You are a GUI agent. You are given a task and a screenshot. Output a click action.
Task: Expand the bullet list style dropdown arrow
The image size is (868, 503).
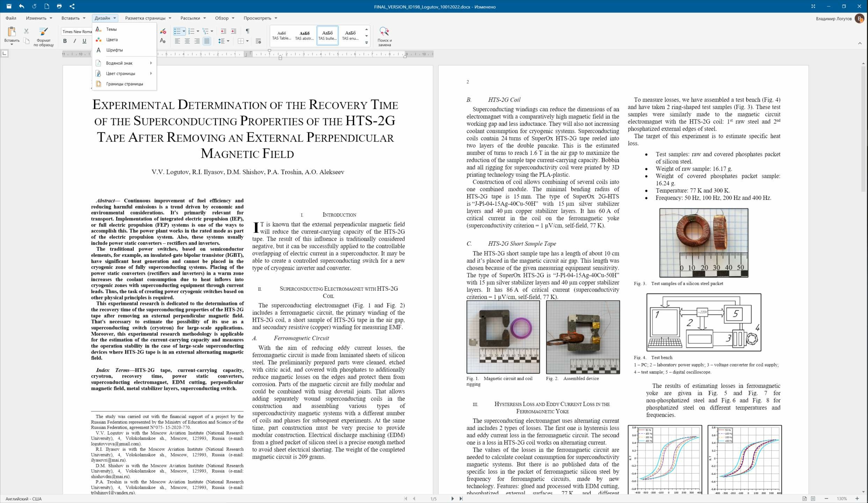tap(184, 31)
